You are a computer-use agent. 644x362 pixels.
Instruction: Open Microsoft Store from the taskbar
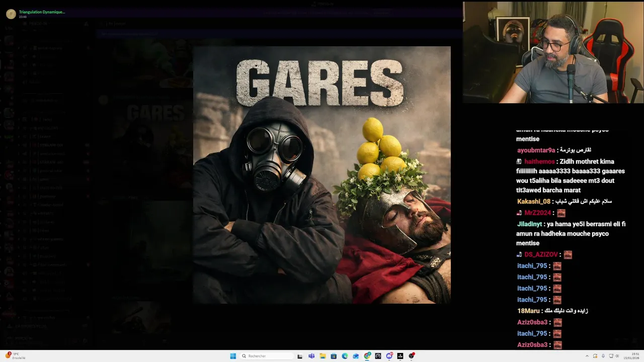(334, 356)
